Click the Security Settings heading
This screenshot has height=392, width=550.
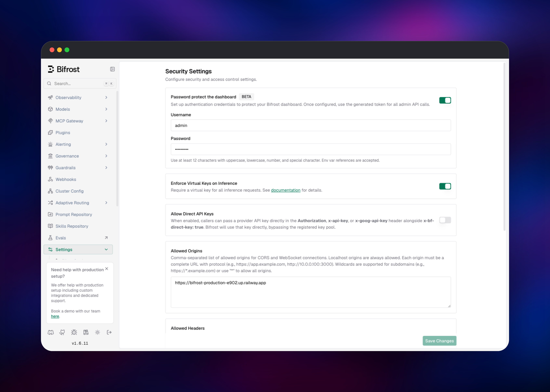coord(188,71)
